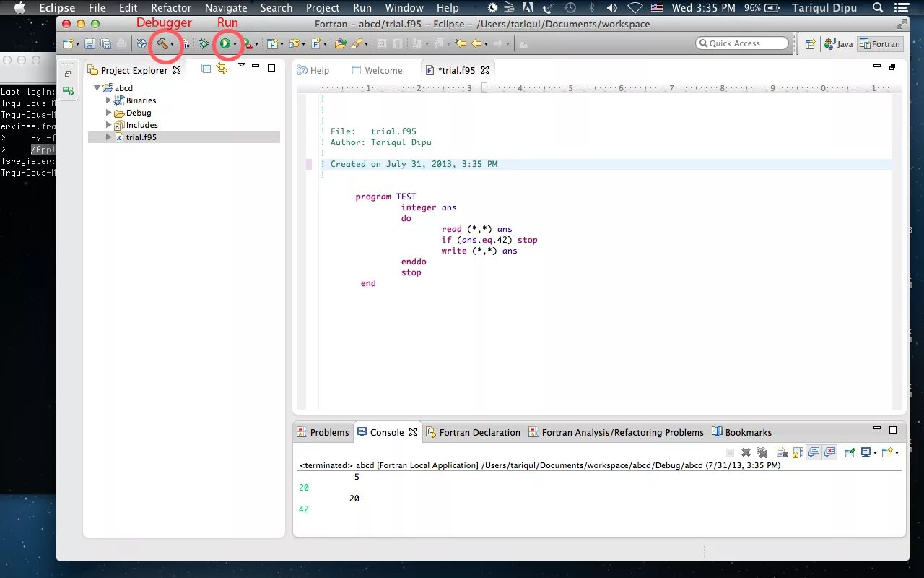This screenshot has height=578, width=924.
Task: Toggle show console when standard output changes
Action: pos(814,452)
